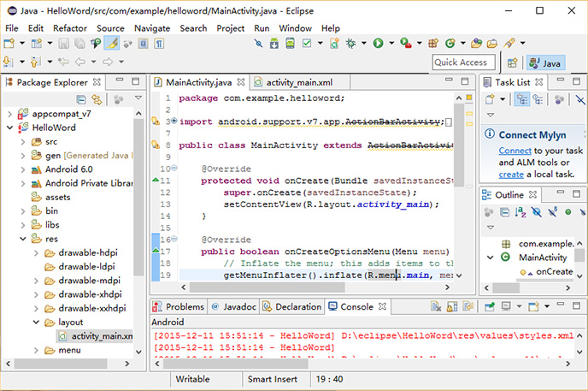Click the Open Perspective icon
Image resolution: width=588 pixels, height=391 pixels.
tap(513, 62)
